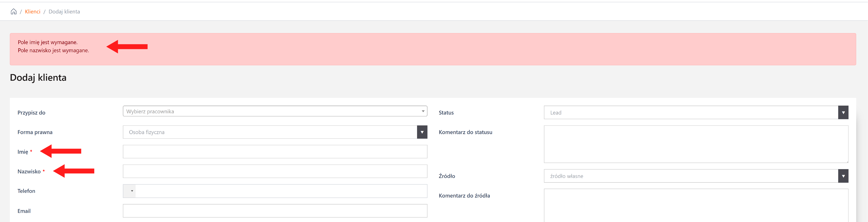Click the Przypisz do label
The image size is (868, 222).
[31, 112]
